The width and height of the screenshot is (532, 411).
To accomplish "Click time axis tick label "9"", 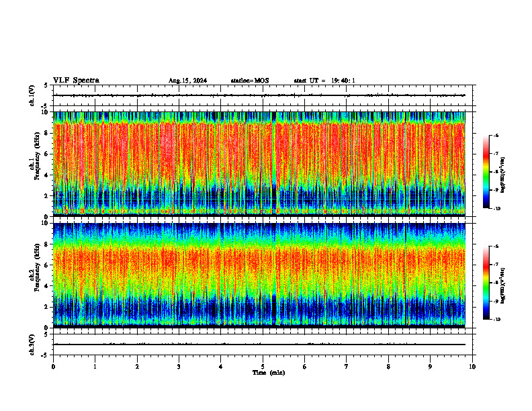I will point(430,367).
